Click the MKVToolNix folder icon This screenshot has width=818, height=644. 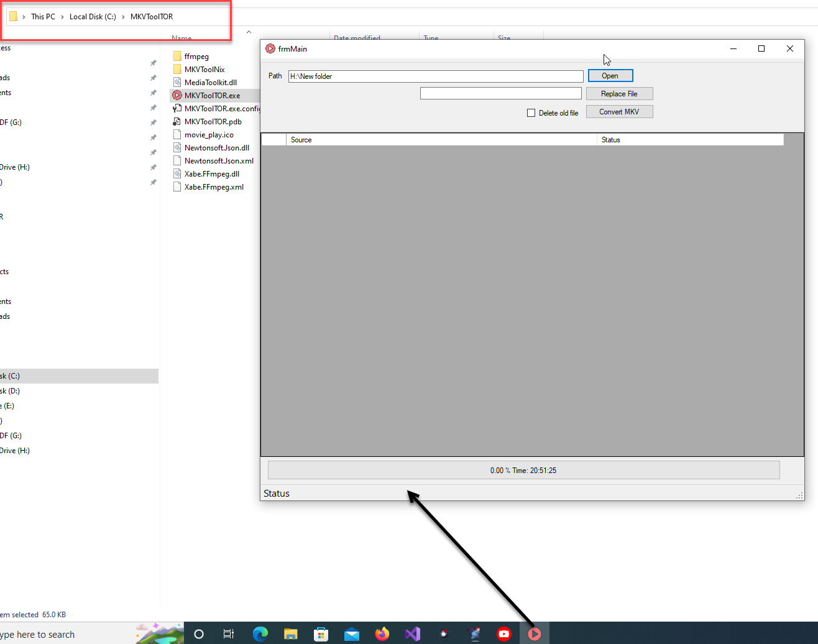pyautogui.click(x=177, y=69)
